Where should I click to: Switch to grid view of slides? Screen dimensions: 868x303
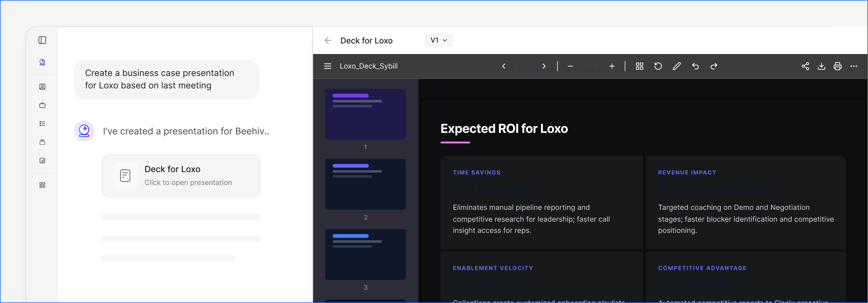[640, 66]
